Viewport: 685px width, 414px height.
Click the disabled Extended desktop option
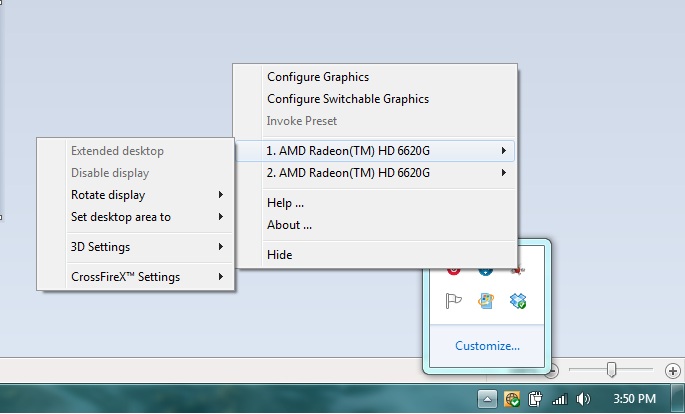(x=117, y=151)
